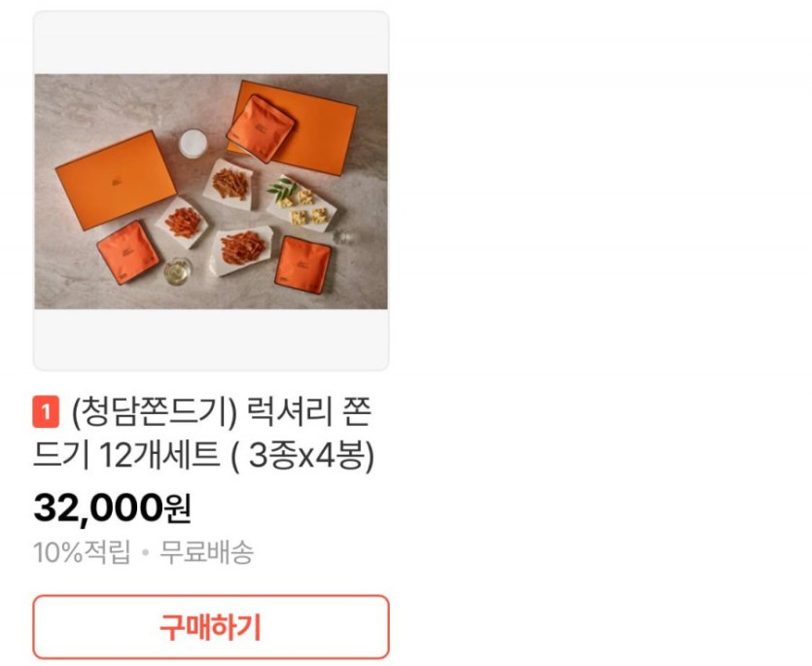Click the glass of milk in photo
The image size is (812, 666).
(x=194, y=142)
